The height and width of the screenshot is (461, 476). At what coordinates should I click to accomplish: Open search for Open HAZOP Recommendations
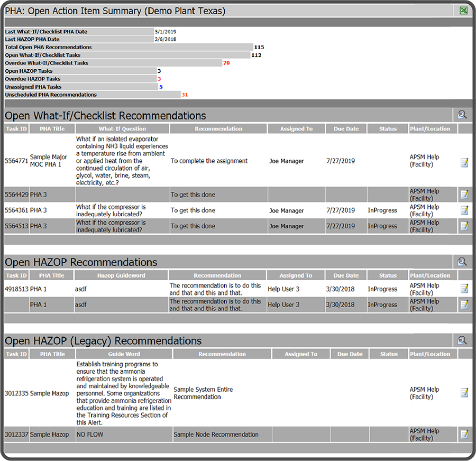point(462,262)
